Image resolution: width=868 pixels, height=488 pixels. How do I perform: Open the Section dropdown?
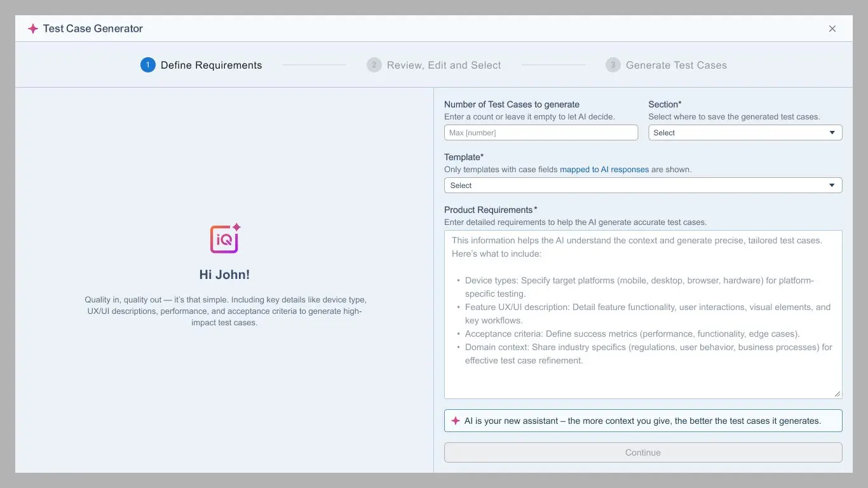(745, 133)
